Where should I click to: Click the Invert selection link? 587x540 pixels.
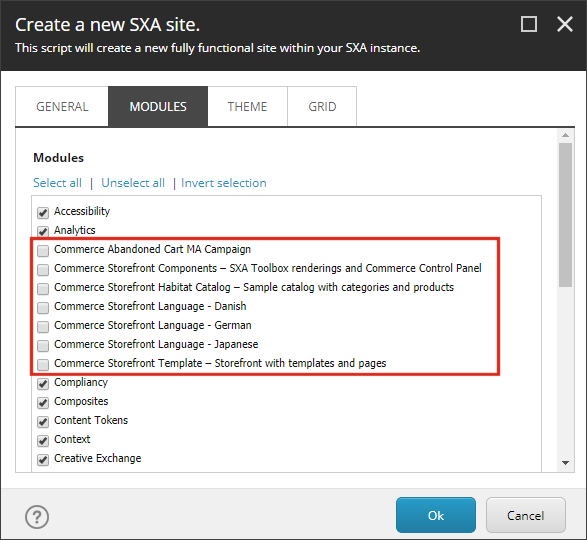point(224,183)
